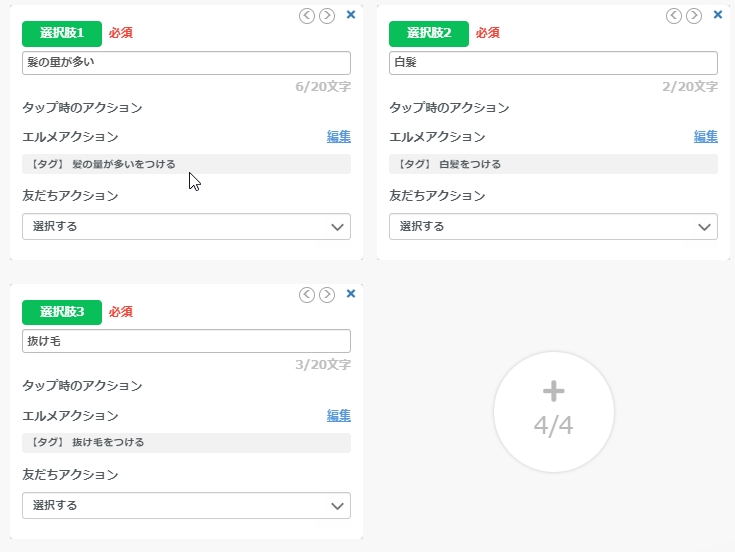
Task: Move 選択肢1 card left with arrow icon
Action: click(307, 15)
